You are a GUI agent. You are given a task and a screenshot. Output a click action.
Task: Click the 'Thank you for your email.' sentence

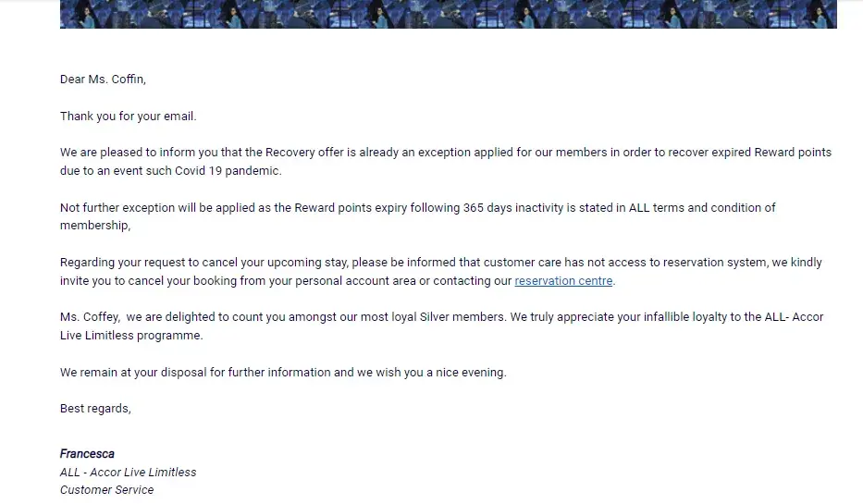(x=129, y=117)
